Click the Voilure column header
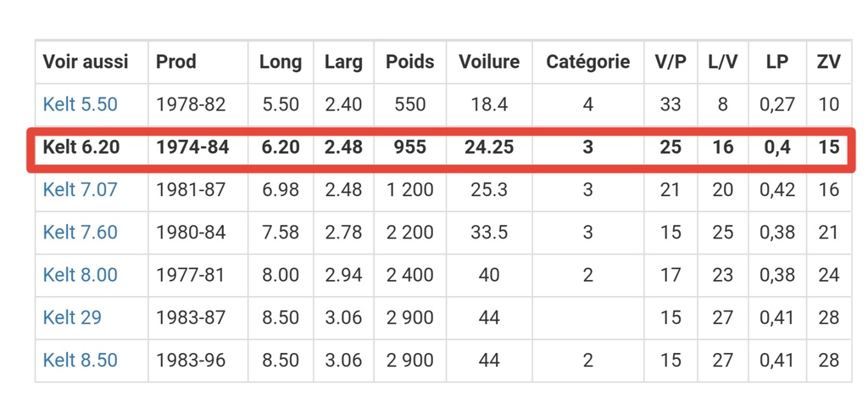 489,62
